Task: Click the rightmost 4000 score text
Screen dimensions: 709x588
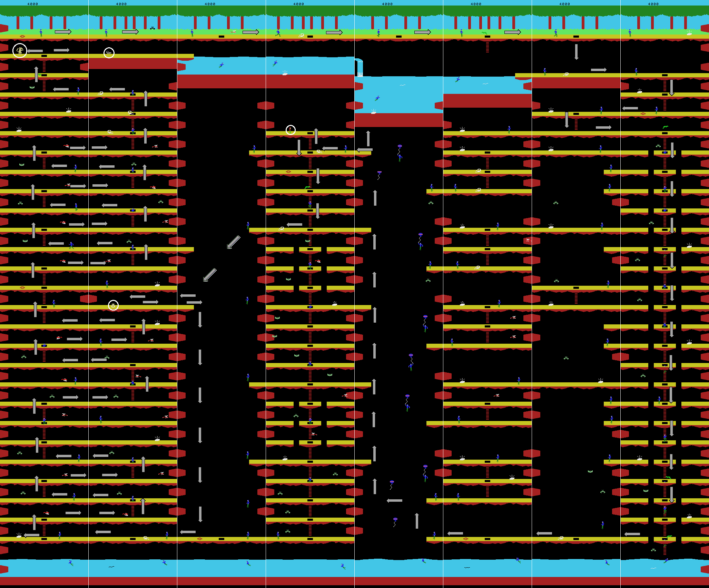Action: click(x=653, y=4)
